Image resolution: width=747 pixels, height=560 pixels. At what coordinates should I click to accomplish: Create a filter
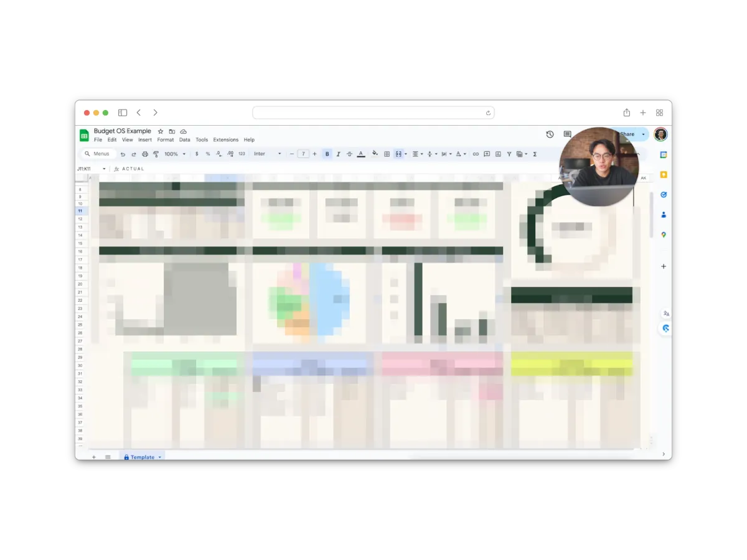click(x=509, y=154)
